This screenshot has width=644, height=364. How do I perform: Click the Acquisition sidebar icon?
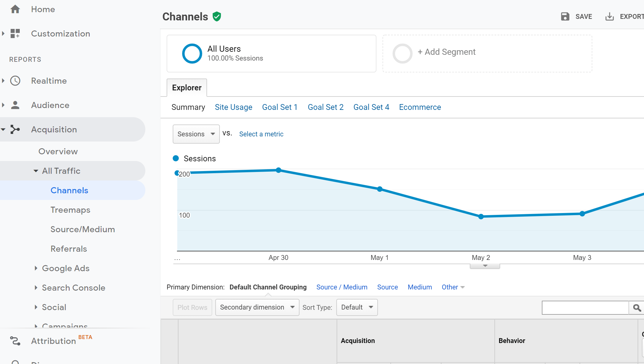(16, 129)
